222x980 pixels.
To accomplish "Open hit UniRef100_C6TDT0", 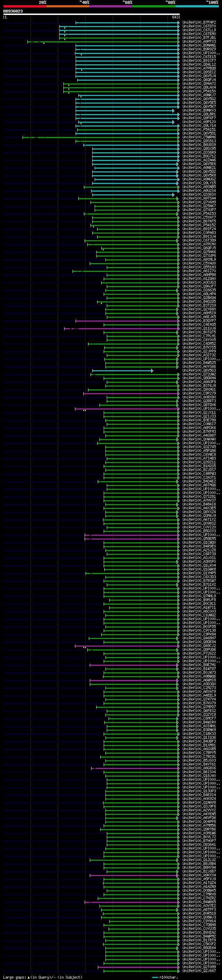I will pos(199,26).
